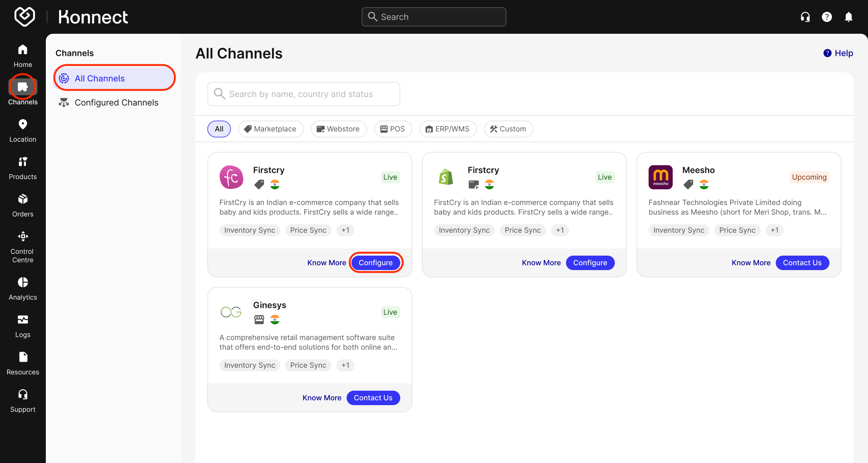Click Configure on the Shopify Firstcry card
The image size is (868, 463).
pyautogui.click(x=590, y=263)
